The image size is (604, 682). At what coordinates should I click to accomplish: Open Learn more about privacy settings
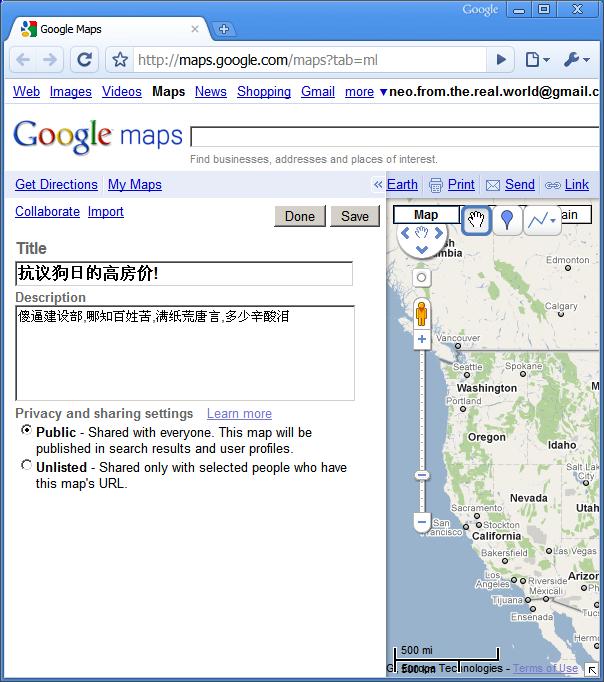click(x=239, y=413)
